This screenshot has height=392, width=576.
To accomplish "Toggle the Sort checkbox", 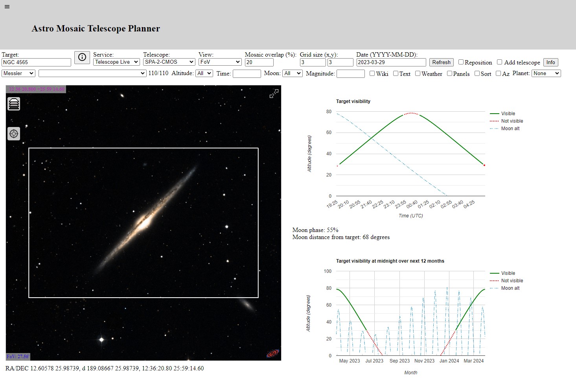I will coord(477,74).
